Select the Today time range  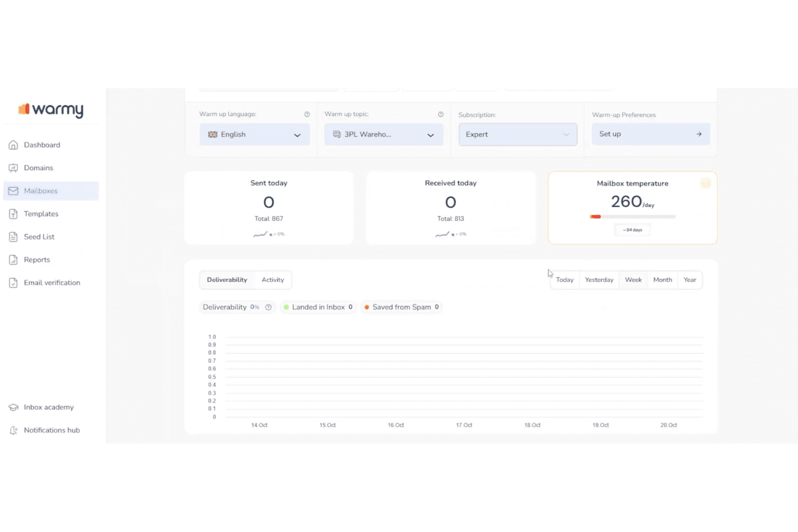(x=565, y=280)
